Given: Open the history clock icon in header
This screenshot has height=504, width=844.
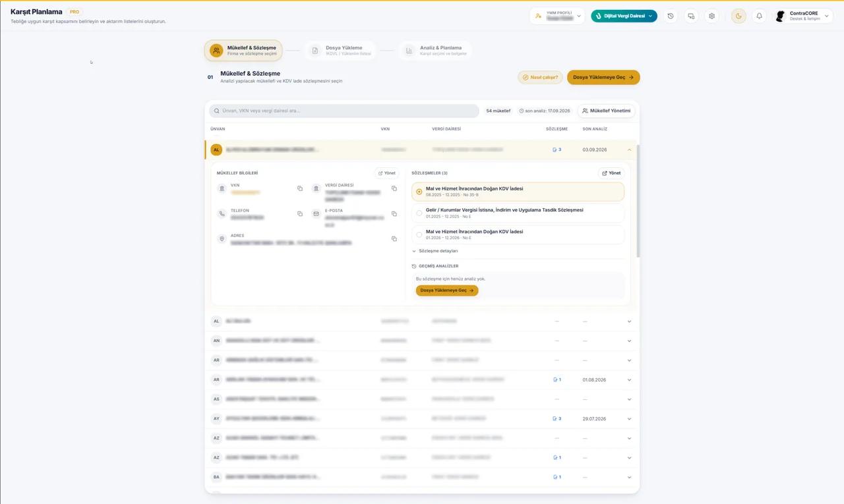Looking at the screenshot, I should pos(671,16).
